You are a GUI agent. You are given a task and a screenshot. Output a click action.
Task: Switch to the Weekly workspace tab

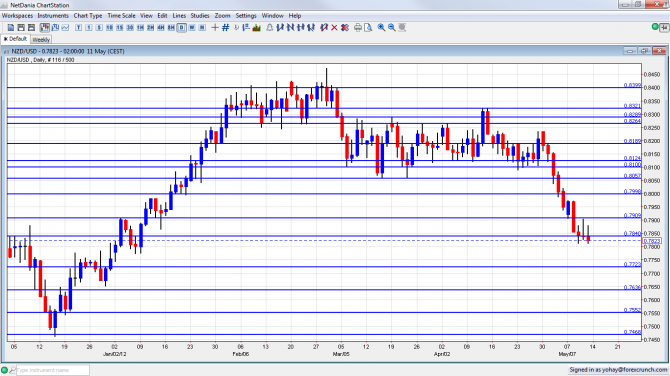[x=41, y=39]
